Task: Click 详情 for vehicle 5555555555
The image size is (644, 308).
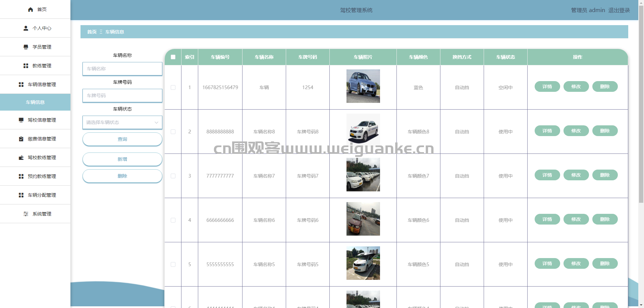Action: (547, 263)
